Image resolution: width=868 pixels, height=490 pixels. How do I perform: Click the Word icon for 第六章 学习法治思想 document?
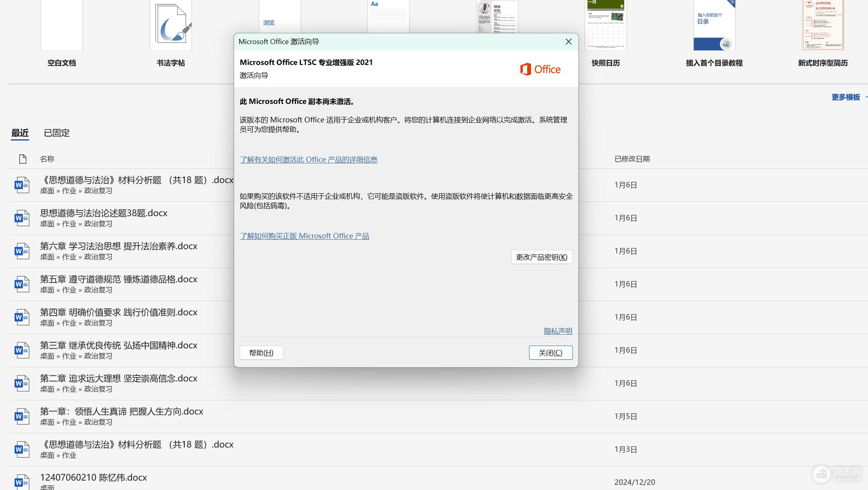point(22,251)
